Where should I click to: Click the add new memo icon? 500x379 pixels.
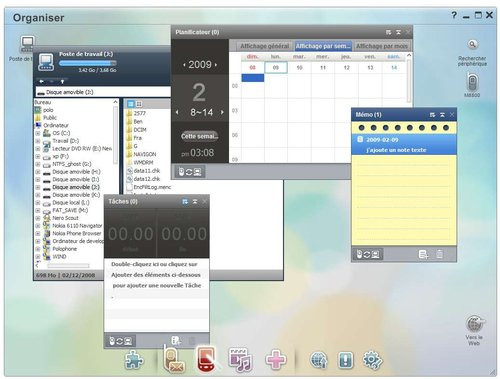tap(423, 254)
